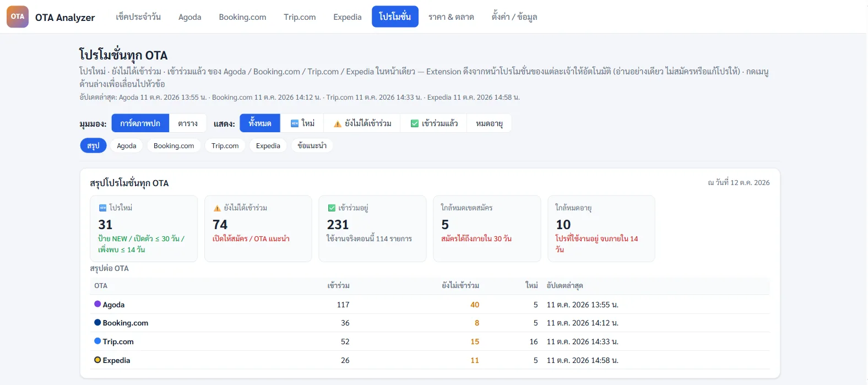Image resolution: width=868 pixels, height=385 pixels.
Task: Click the เข้าร่วม column header
Action: pos(339,285)
